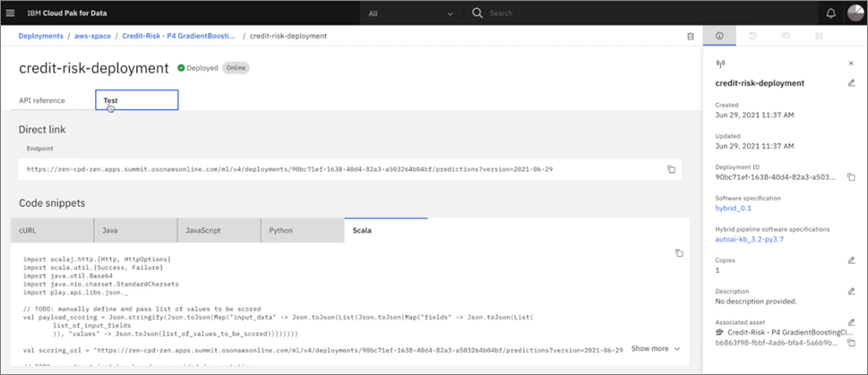Click the b6863f98-fbbf-4ad6 asset ID text
This screenshot has width=868, height=375.
point(778,343)
